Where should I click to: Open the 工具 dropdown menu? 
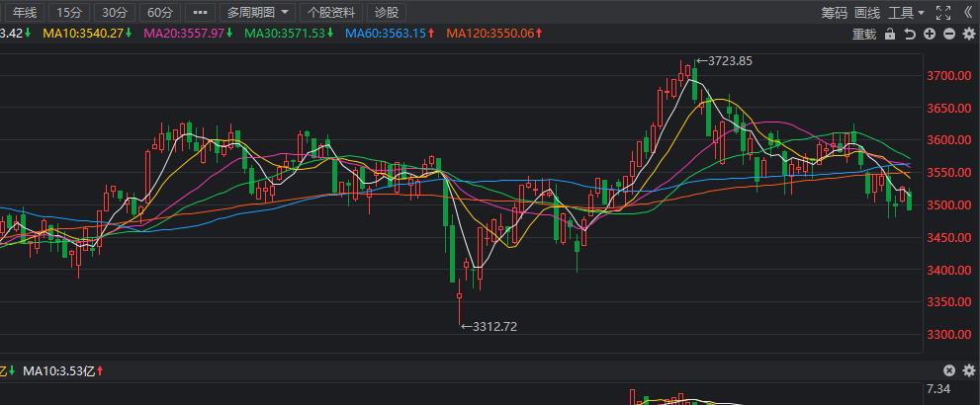tap(907, 13)
